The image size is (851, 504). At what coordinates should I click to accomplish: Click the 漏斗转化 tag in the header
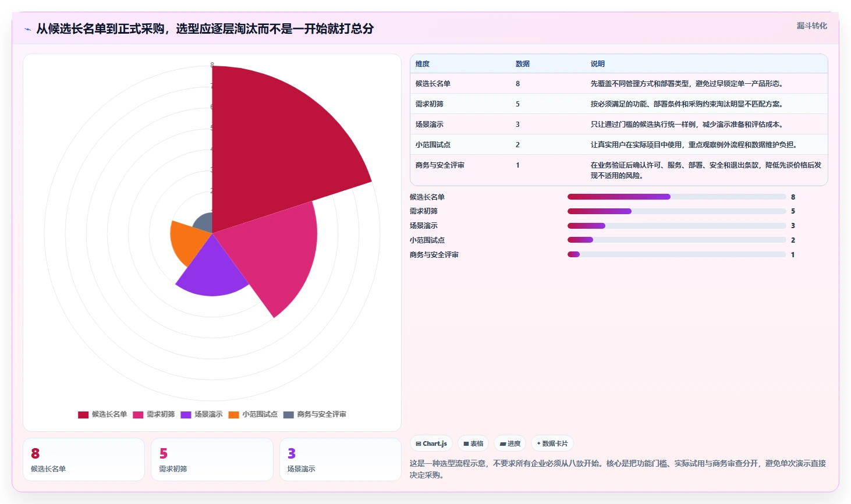[x=811, y=26]
